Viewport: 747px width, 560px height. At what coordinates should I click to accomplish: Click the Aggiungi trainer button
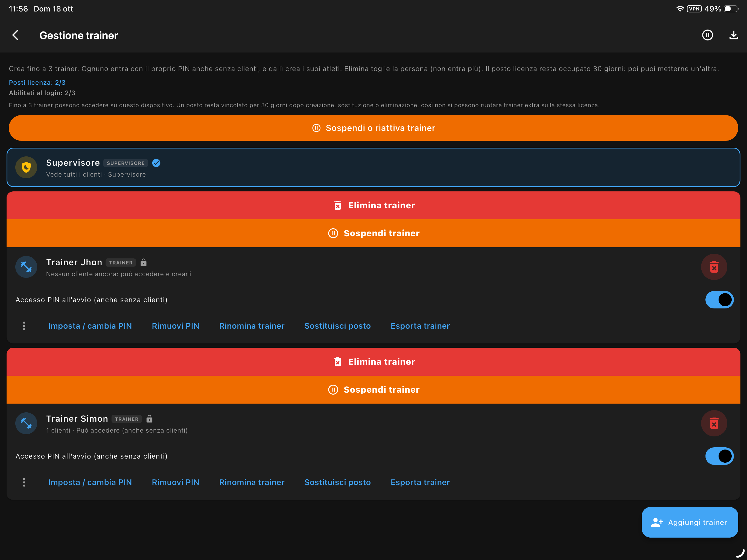pyautogui.click(x=690, y=522)
